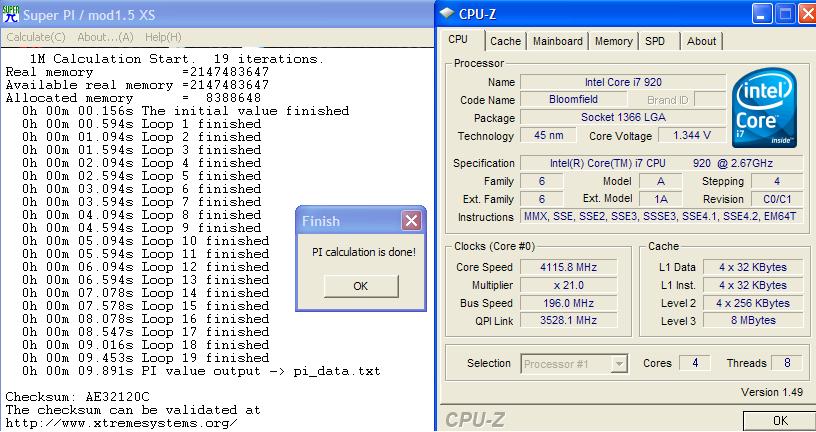Click OK in the Finish dialog
The width and height of the screenshot is (816, 432).
[361, 286]
